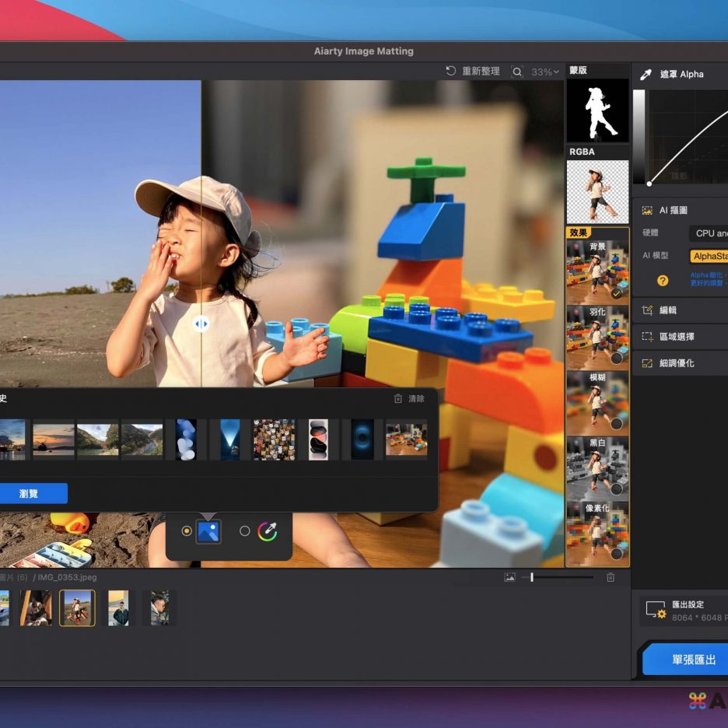
Task: Pick the cat pattern background thumbnail
Action: coord(274,440)
